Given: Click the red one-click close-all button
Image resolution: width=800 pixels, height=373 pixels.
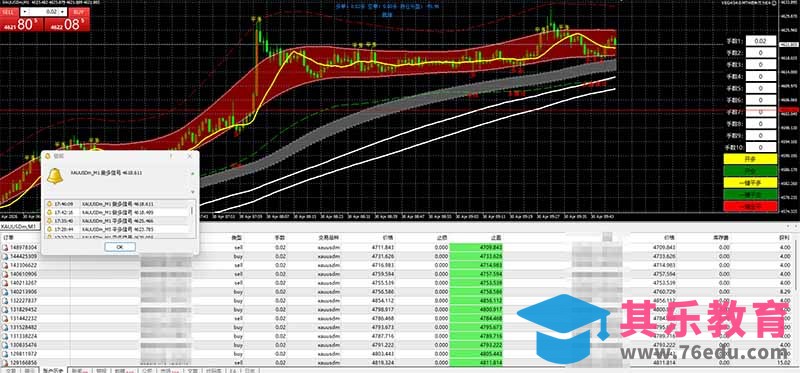Looking at the screenshot, I should (750, 207).
